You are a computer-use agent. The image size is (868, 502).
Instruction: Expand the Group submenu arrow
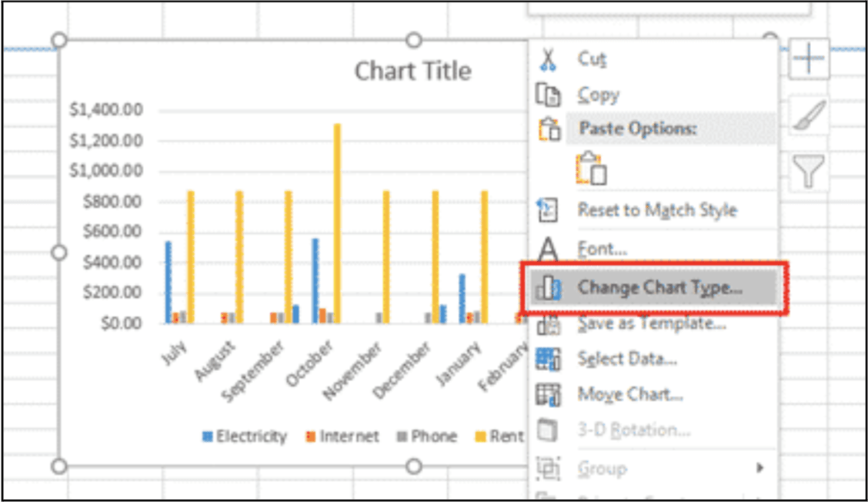(760, 468)
